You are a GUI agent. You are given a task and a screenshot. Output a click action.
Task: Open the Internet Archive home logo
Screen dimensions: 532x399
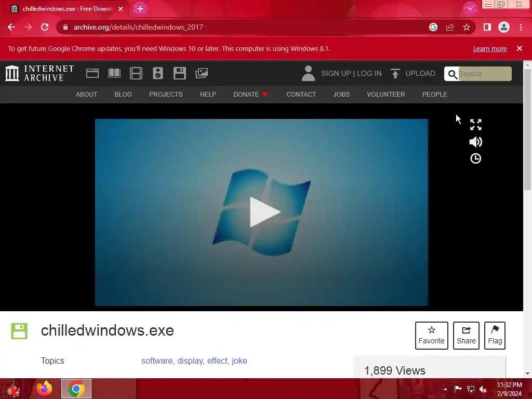[x=39, y=73]
